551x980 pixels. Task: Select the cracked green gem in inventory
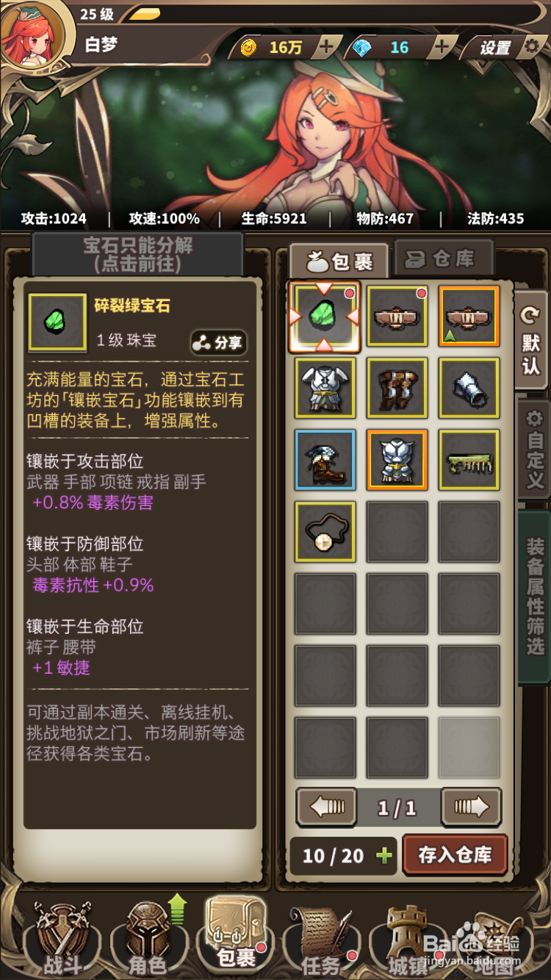click(x=324, y=317)
